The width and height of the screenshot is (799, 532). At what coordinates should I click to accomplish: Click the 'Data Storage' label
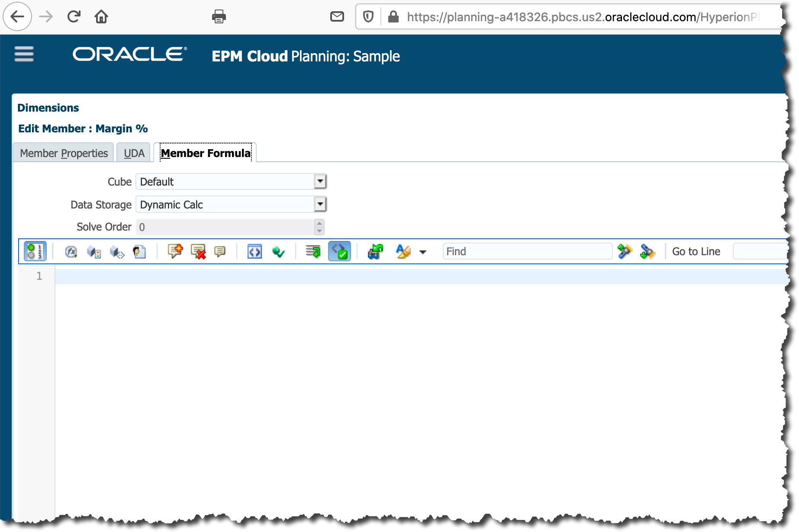101,205
